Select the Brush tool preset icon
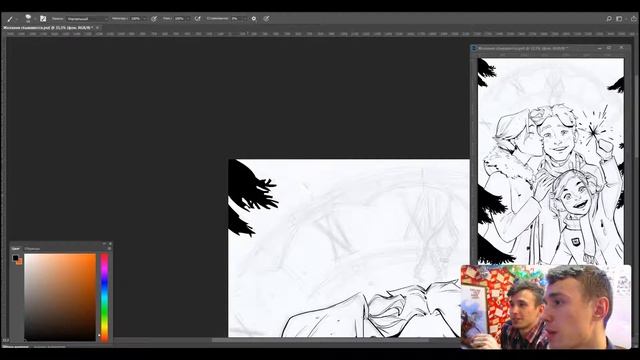 tap(10, 19)
